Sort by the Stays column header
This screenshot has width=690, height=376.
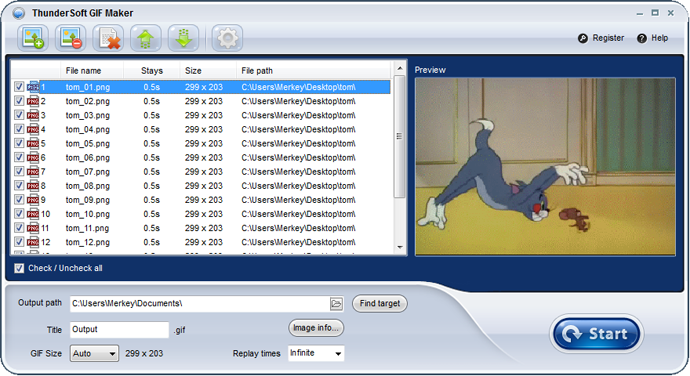point(152,70)
